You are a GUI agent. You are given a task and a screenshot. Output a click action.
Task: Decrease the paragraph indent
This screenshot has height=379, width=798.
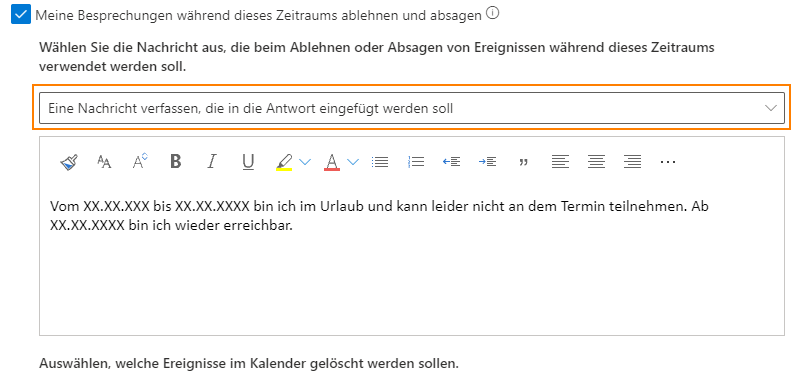coord(451,162)
